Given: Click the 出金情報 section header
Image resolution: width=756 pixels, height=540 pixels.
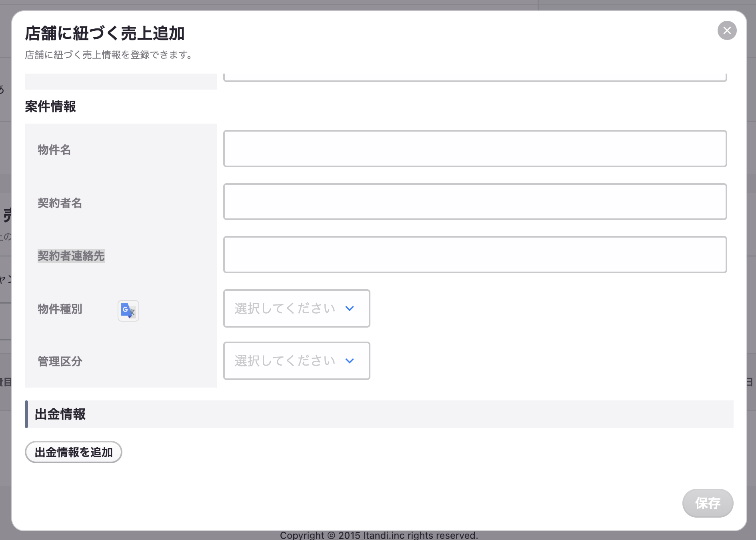Looking at the screenshot, I should pos(379,414).
